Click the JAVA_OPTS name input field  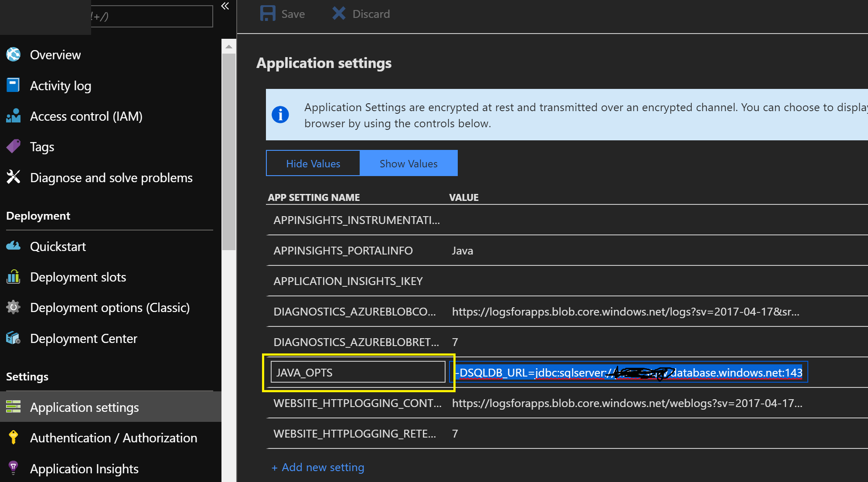(x=357, y=372)
